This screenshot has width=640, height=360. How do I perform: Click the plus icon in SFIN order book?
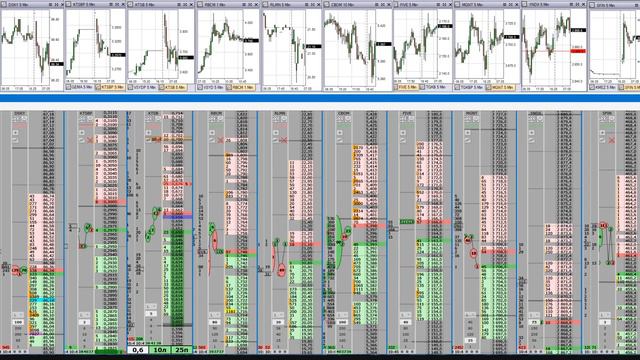point(603,133)
